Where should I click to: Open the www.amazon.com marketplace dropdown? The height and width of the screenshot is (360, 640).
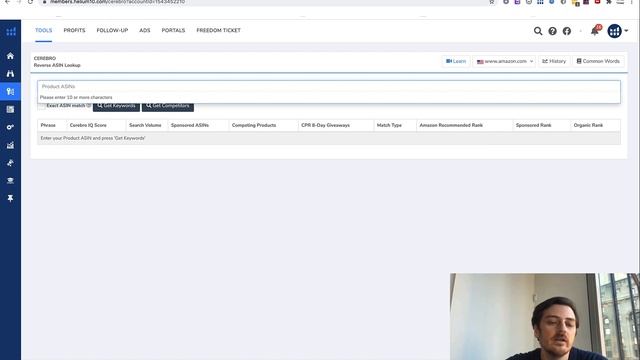click(x=504, y=61)
